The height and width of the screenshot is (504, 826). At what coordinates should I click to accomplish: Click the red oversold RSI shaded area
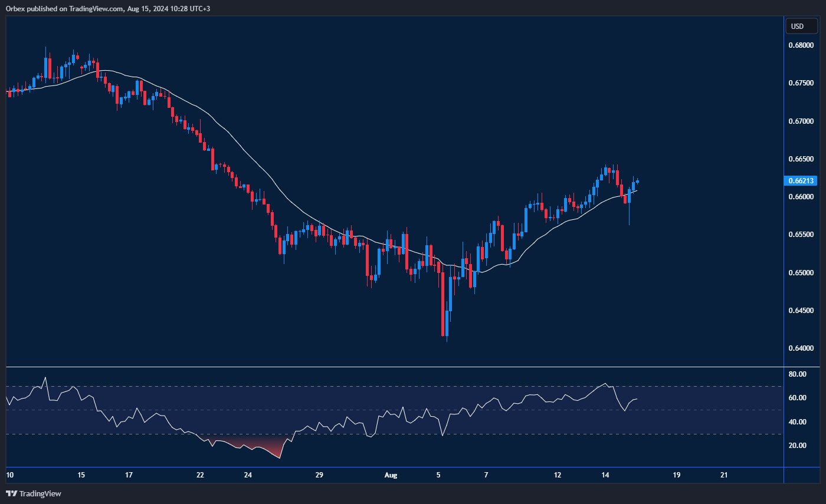tap(260, 446)
